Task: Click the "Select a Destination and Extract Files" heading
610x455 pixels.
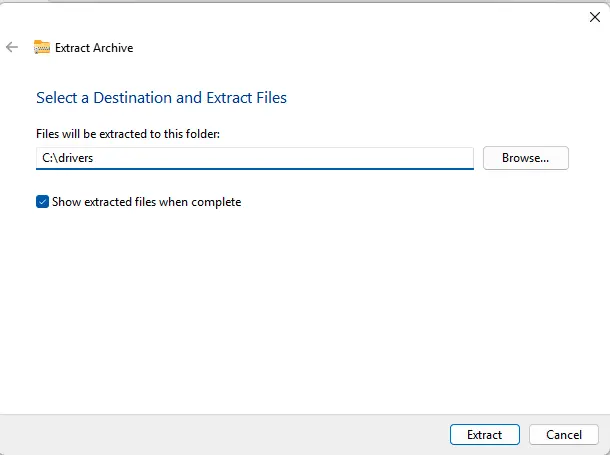Action: [x=161, y=98]
